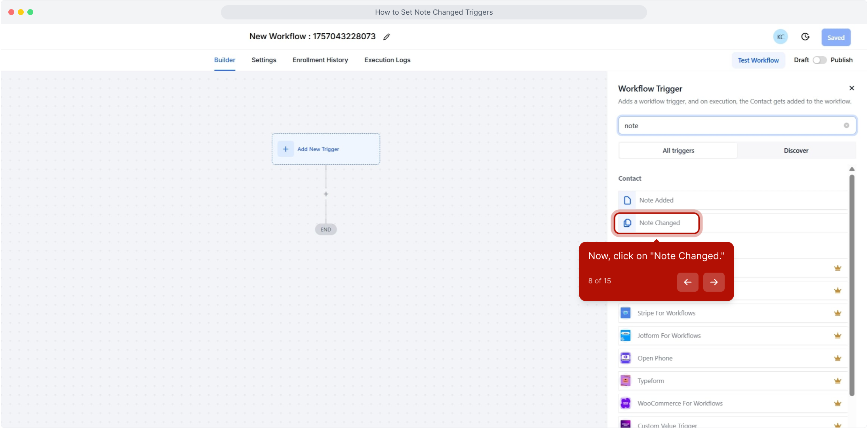
Task: Click the Saved button
Action: [836, 37]
